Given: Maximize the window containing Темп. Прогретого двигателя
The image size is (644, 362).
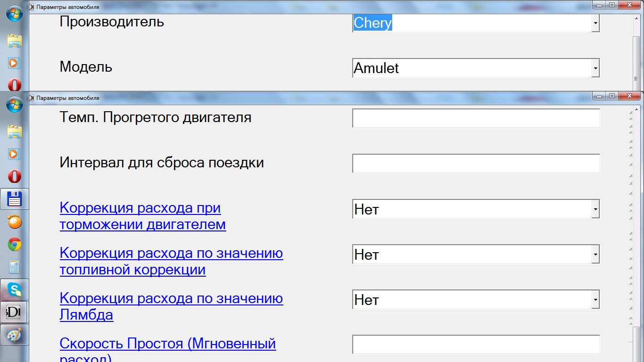Looking at the screenshot, I should click(612, 96).
